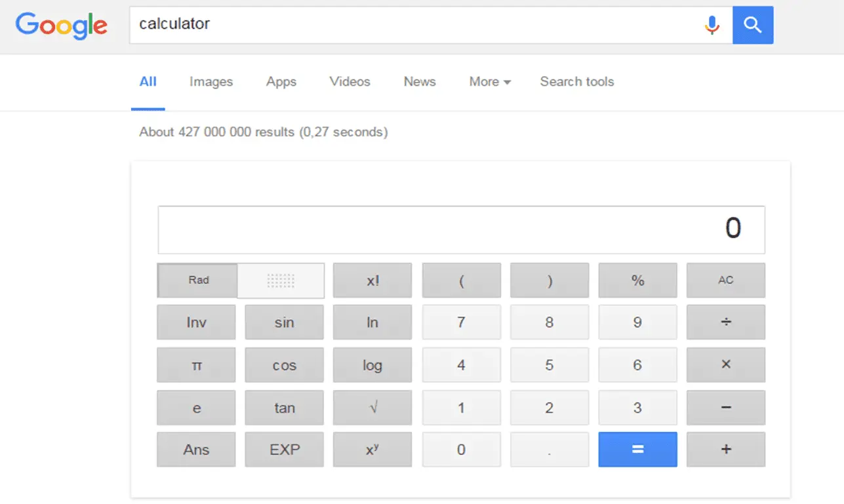Viewport: 844px width, 504px height.
Task: Switch to Deg mode beside Rad
Action: (281, 281)
